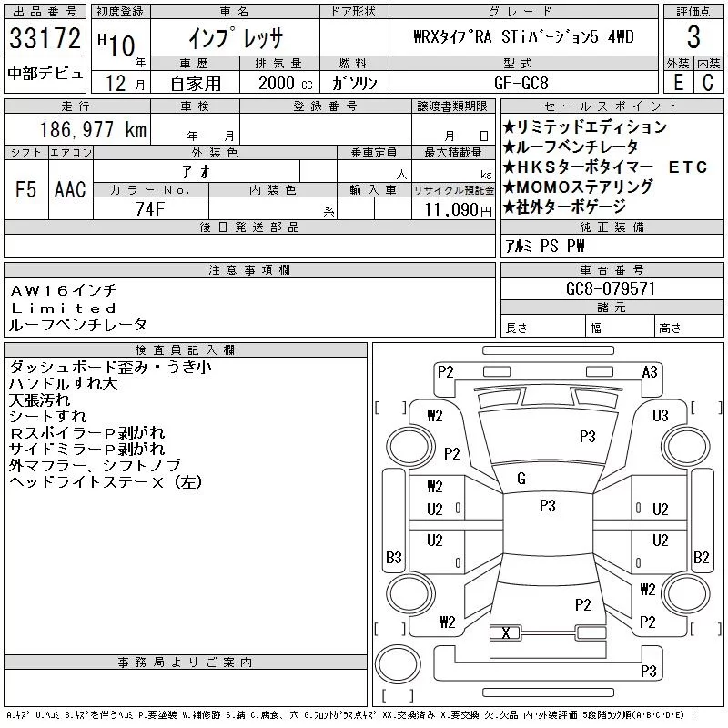Select the 高さ dimension label
This screenshot has height=728, width=728.
(x=670, y=329)
